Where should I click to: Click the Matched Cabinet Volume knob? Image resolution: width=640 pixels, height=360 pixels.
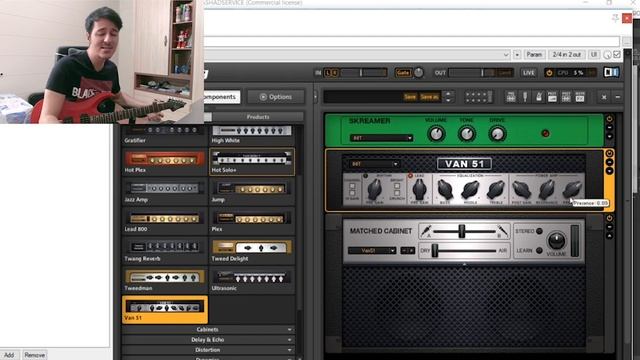point(556,240)
